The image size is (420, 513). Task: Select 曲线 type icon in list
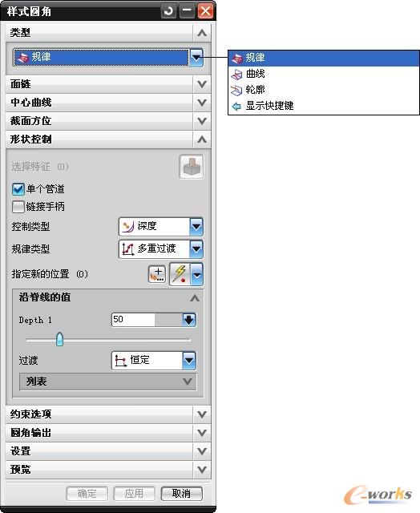(x=236, y=75)
